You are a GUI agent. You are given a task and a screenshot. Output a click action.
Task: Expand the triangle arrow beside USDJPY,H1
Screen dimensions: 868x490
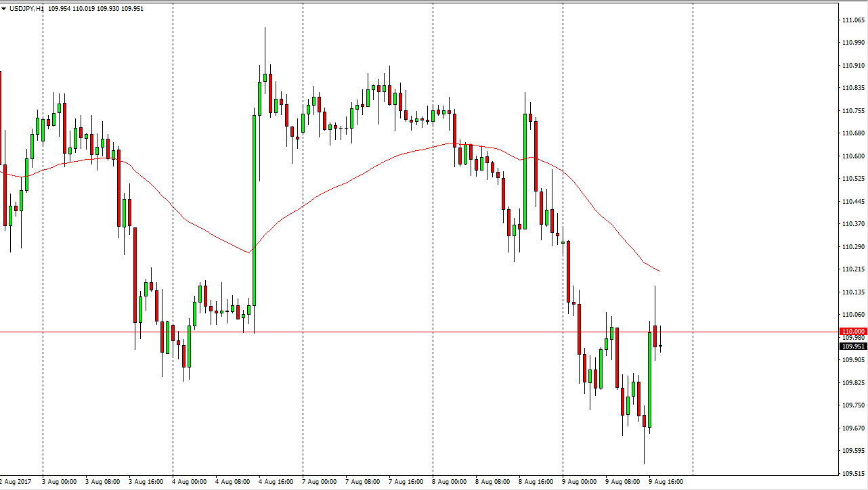point(4,8)
